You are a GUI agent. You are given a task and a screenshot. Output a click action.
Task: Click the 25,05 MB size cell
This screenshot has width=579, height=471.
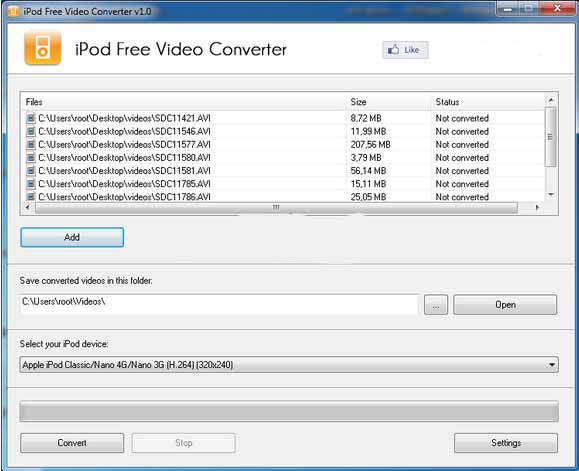[368, 197]
